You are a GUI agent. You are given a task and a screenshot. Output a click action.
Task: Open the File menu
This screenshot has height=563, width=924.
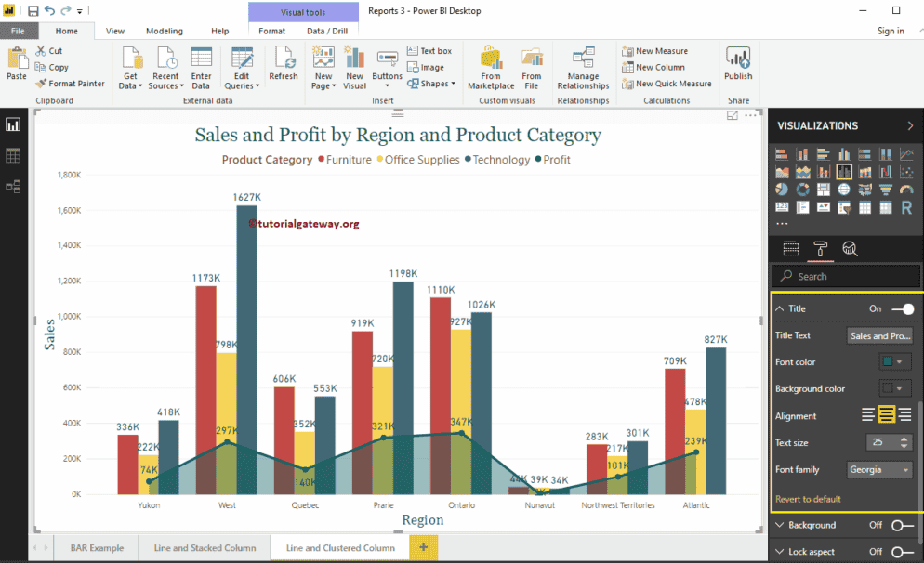click(19, 31)
